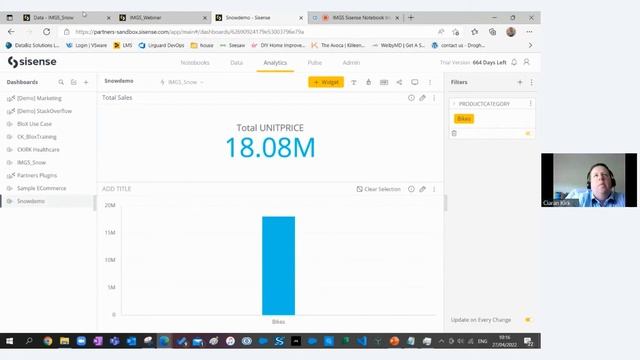The image size is (640, 360).
Task: Open File Explorer from taskbar
Action: click(x=64, y=341)
